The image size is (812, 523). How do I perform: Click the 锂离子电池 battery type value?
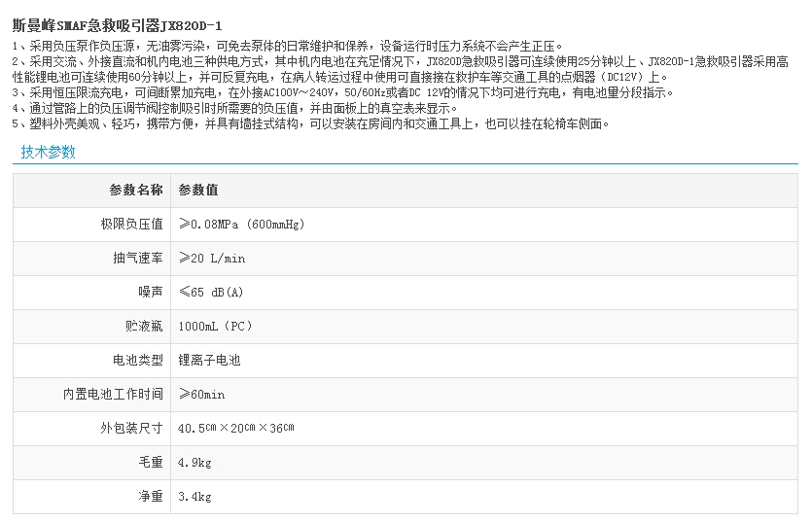click(x=209, y=360)
